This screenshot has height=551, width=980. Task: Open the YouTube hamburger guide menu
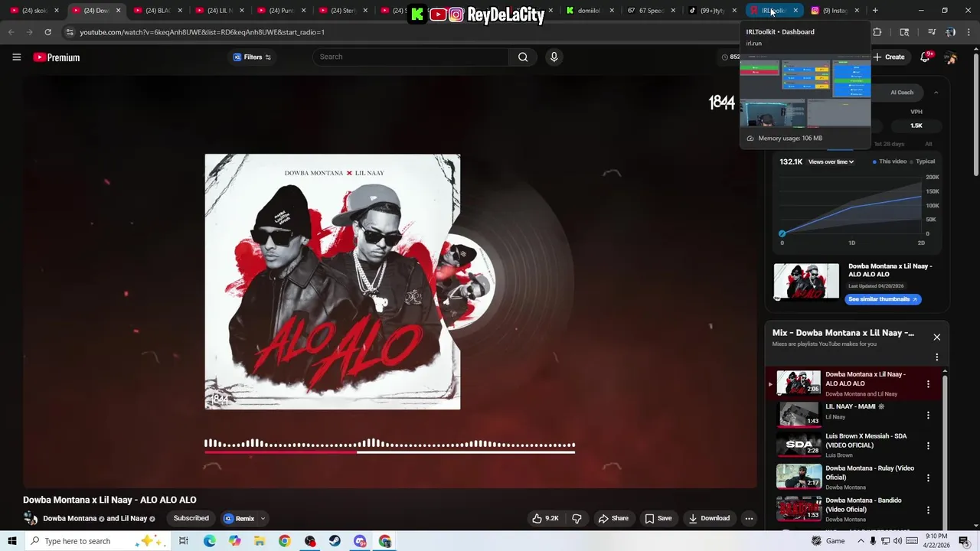coord(16,57)
